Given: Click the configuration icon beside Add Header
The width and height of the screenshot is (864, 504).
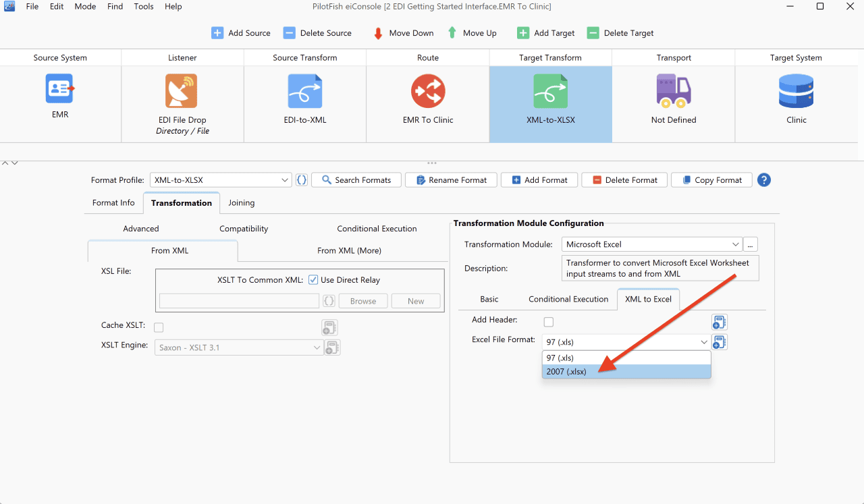Looking at the screenshot, I should click(x=719, y=322).
